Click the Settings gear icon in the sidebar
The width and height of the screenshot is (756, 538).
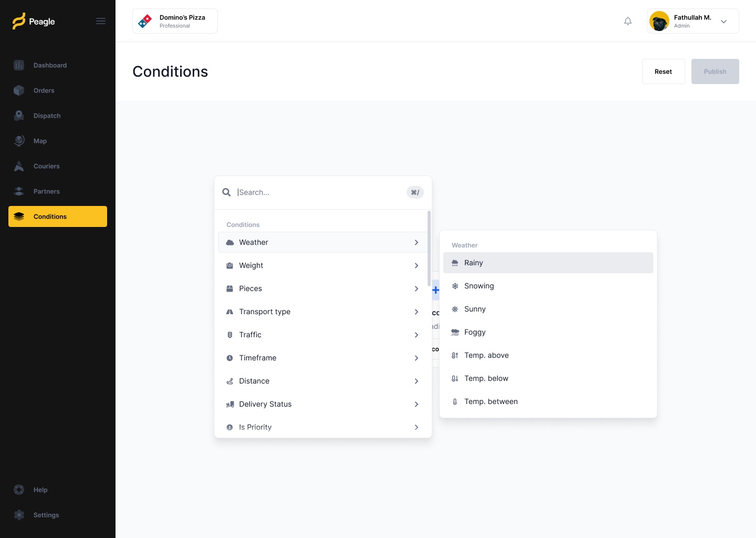coord(19,515)
